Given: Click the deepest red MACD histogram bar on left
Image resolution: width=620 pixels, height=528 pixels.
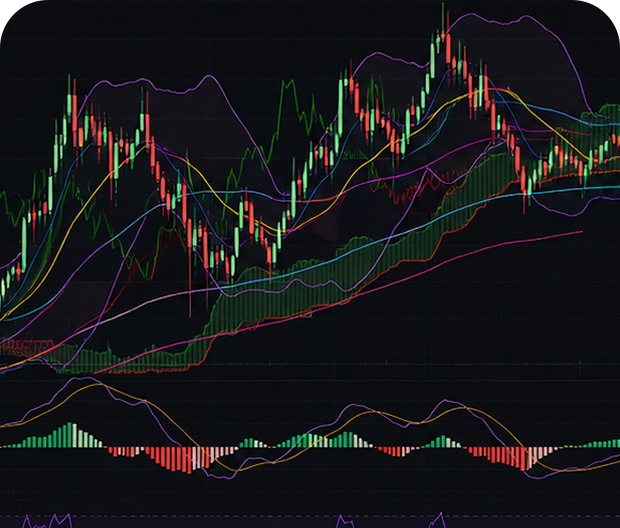Looking at the screenshot, I should click(189, 460).
